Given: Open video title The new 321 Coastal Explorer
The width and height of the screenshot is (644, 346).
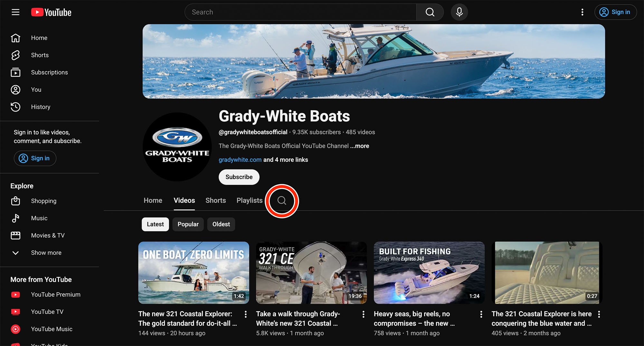Looking at the screenshot, I should (188, 319).
